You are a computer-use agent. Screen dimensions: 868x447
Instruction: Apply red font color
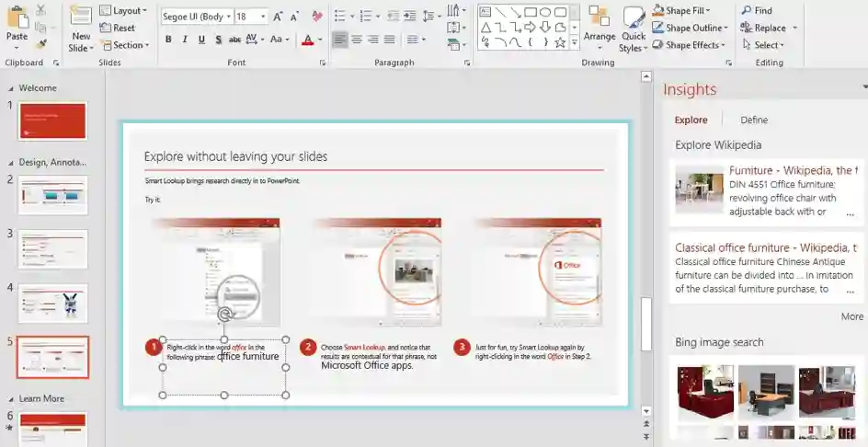point(307,40)
